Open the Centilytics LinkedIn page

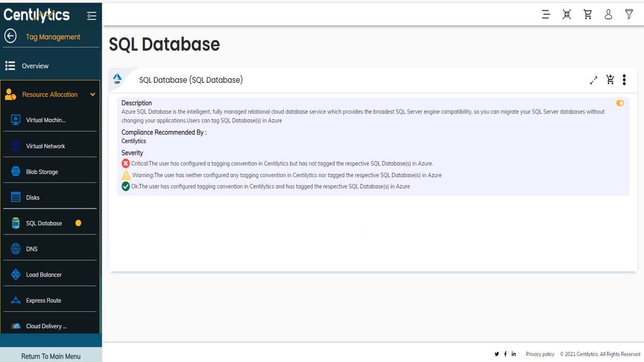coord(513,354)
